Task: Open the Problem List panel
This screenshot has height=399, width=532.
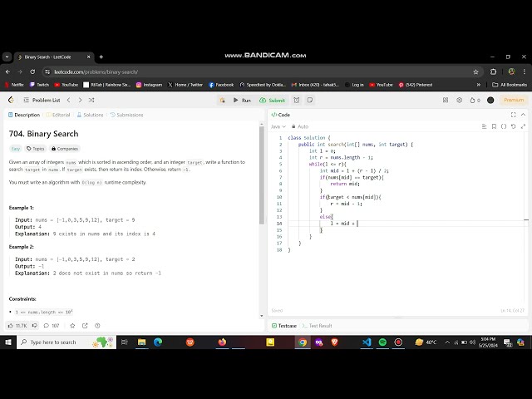Action: click(42, 100)
